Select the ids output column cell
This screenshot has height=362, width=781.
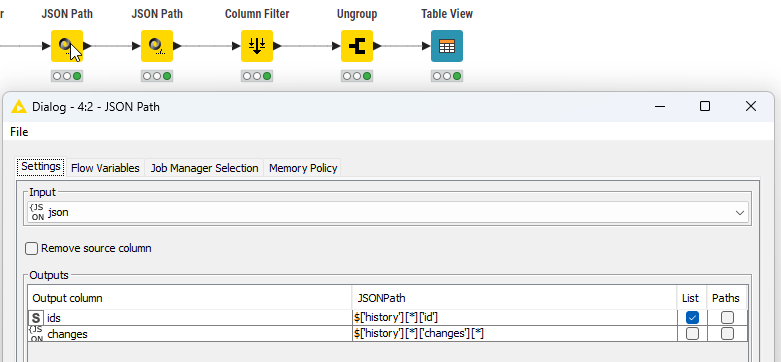[x=190, y=318]
